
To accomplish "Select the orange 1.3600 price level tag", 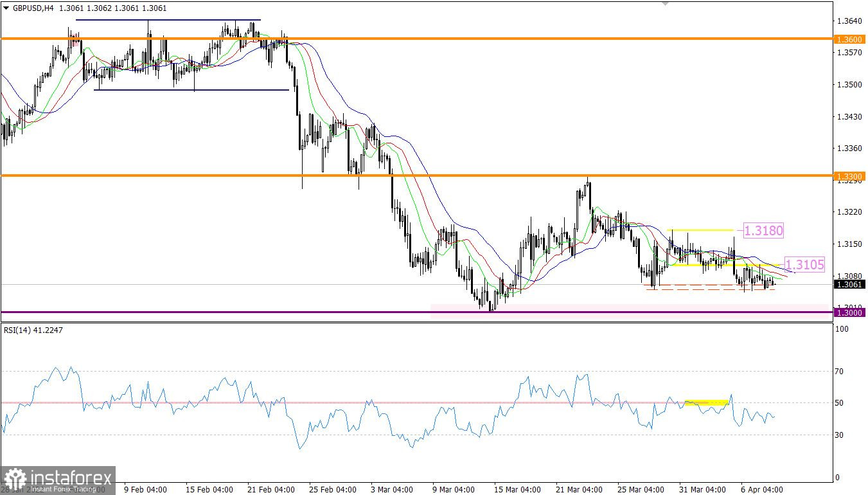I will [849, 39].
